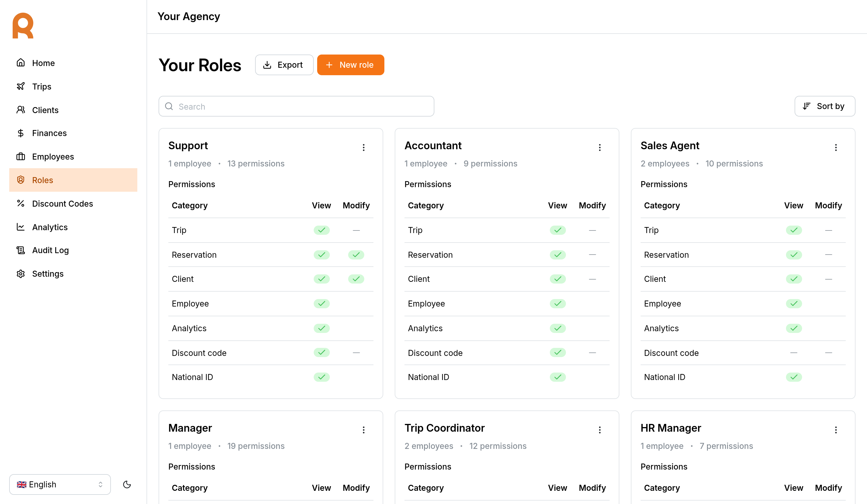Open Analytics page

[73, 227]
